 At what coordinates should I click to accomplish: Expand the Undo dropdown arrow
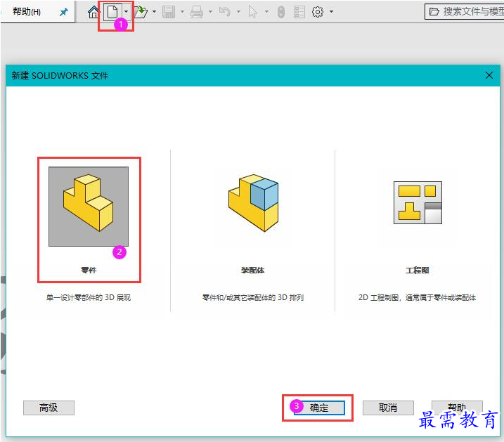[238, 12]
